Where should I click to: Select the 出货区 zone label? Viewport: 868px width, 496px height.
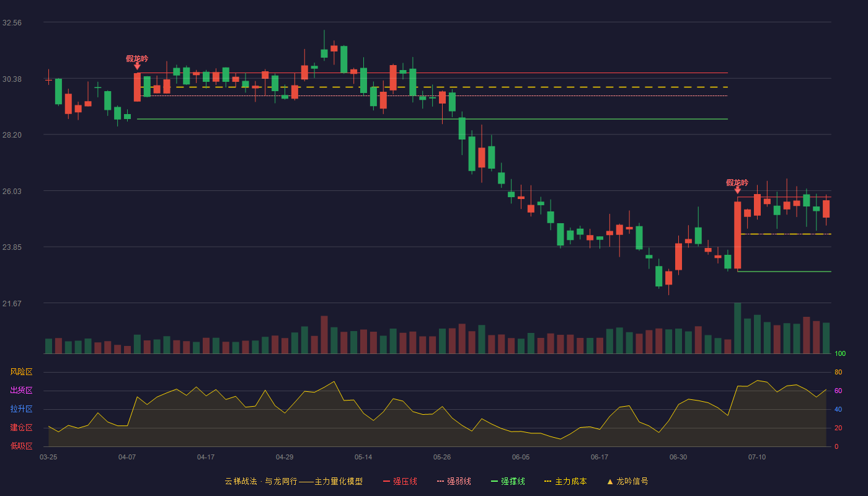click(x=21, y=391)
